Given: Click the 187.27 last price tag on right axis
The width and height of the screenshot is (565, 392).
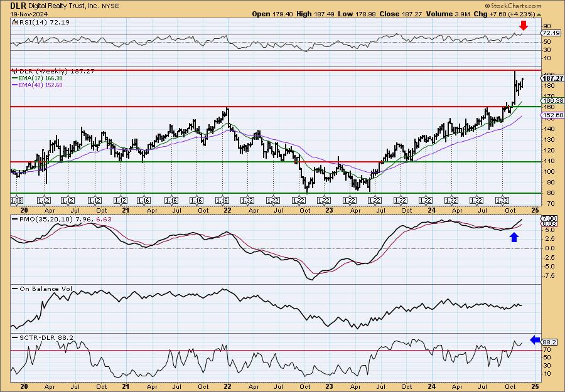Looking at the screenshot, I should click(x=552, y=78).
